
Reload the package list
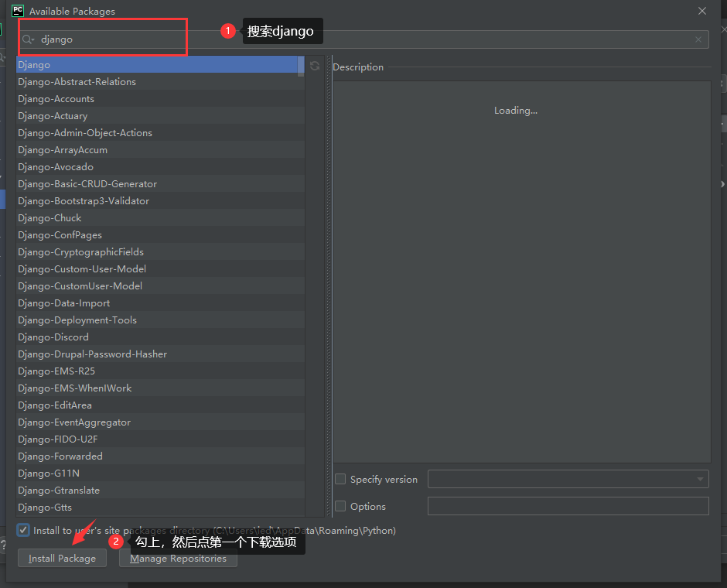click(x=315, y=66)
